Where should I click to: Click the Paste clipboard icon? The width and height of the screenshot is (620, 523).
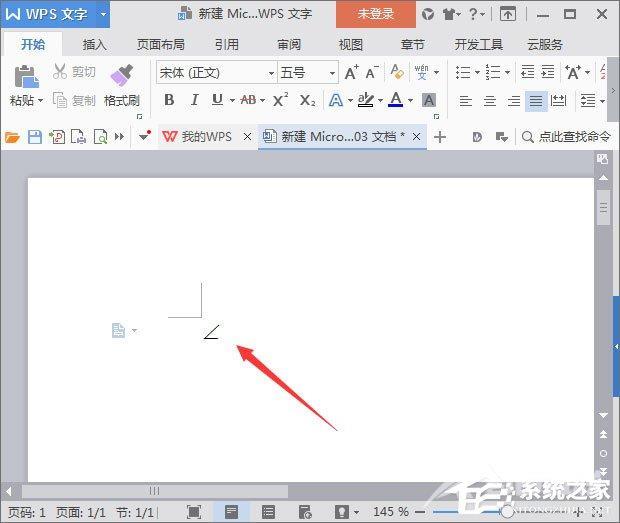[x=26, y=76]
